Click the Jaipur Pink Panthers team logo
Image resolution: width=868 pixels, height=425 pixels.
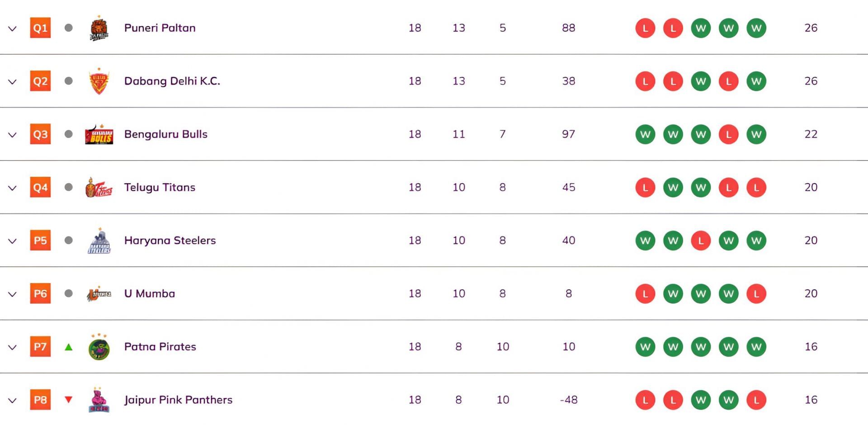click(99, 400)
